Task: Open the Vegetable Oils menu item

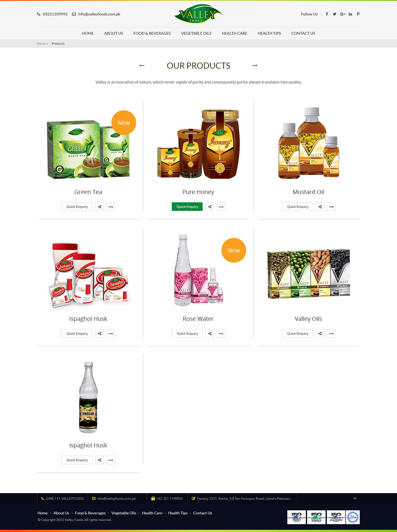Action: click(196, 33)
